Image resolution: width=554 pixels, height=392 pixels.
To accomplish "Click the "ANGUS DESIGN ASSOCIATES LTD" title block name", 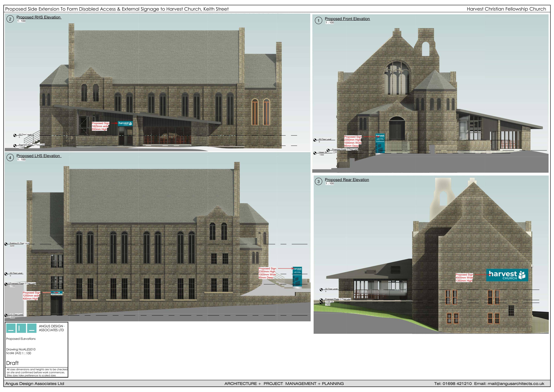I will (51, 328).
